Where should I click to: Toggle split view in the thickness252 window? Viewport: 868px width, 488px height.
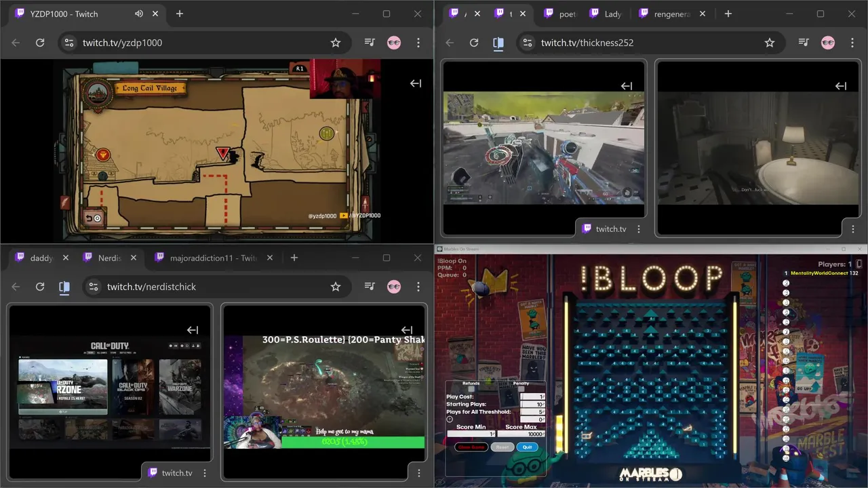click(498, 43)
